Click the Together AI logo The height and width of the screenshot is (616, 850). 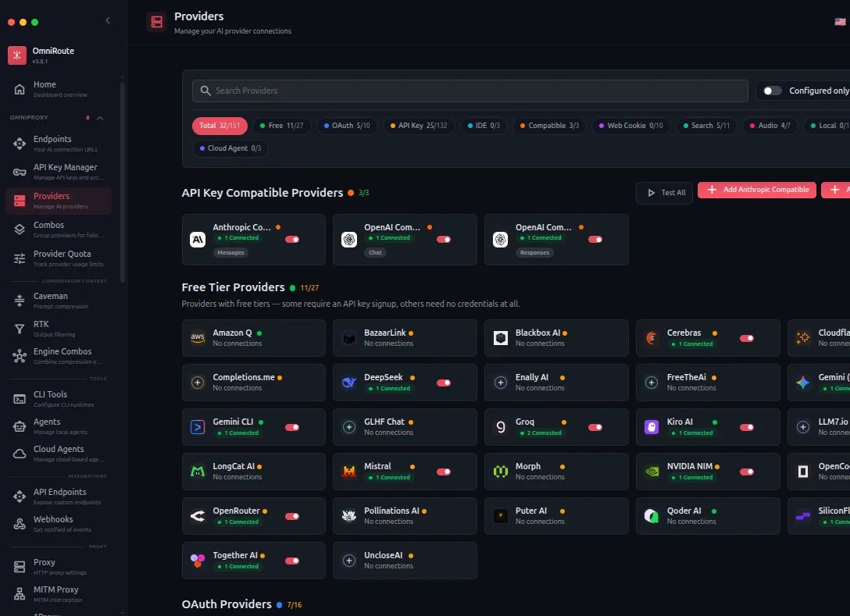[198, 561]
